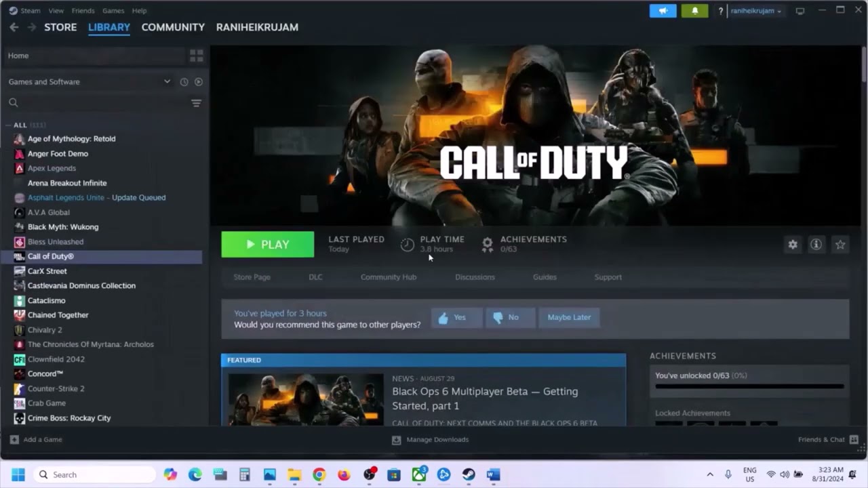Viewport: 868px width, 488px height.
Task: Click the Windows taskbar Search box
Action: click(94, 474)
